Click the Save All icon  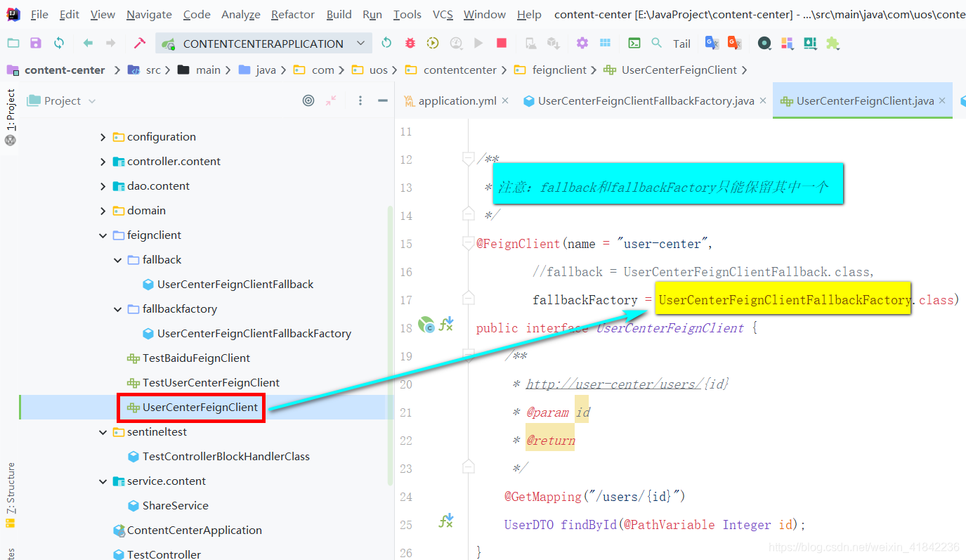[36, 44]
